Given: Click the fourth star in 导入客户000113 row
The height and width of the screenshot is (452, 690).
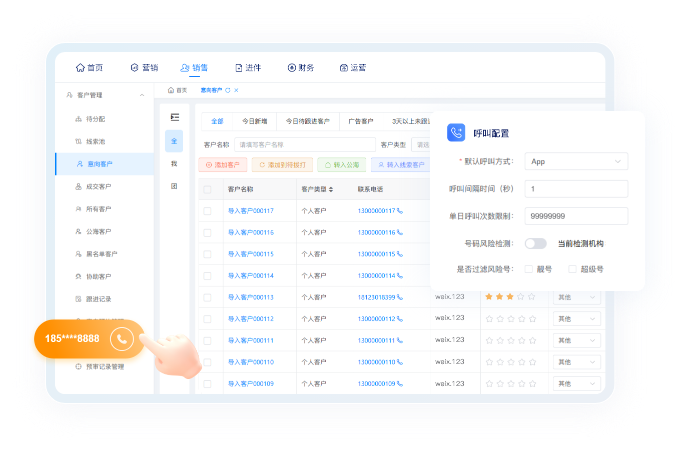Looking at the screenshot, I should point(521,297).
